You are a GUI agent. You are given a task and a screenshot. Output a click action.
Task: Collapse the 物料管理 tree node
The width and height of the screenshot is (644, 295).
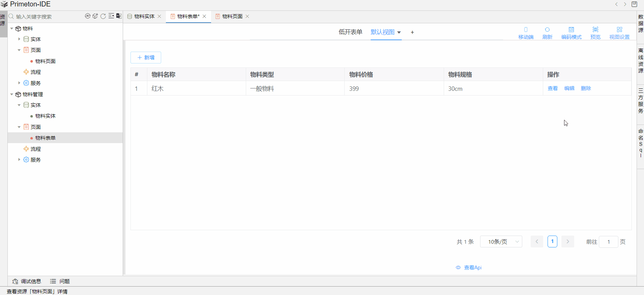[12, 95]
